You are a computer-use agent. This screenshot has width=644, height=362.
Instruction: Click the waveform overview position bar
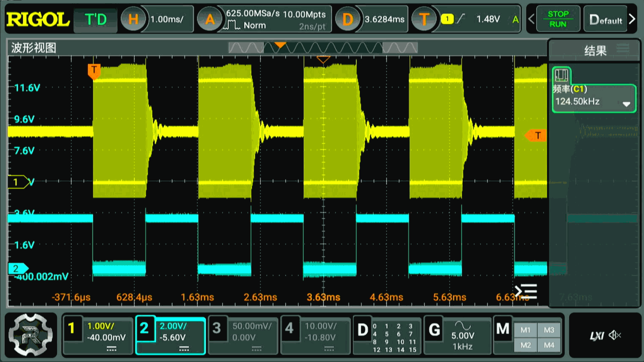click(x=323, y=48)
